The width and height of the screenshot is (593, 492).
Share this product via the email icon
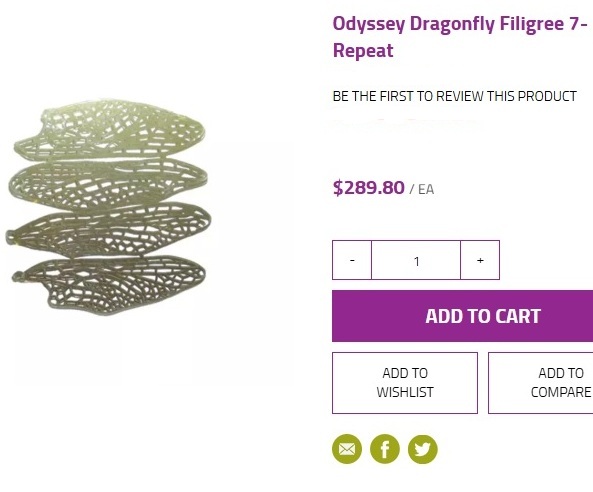(x=347, y=449)
